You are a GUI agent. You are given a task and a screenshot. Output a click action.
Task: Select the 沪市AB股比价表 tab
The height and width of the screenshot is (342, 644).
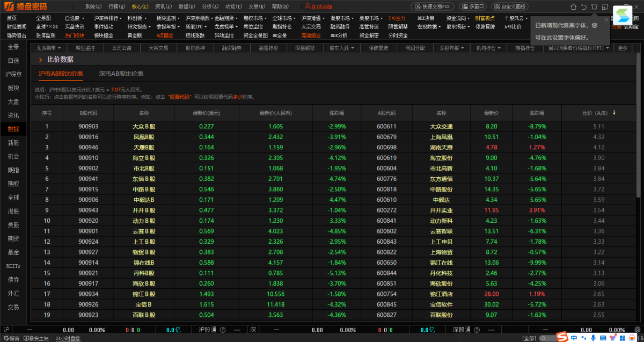click(61, 73)
